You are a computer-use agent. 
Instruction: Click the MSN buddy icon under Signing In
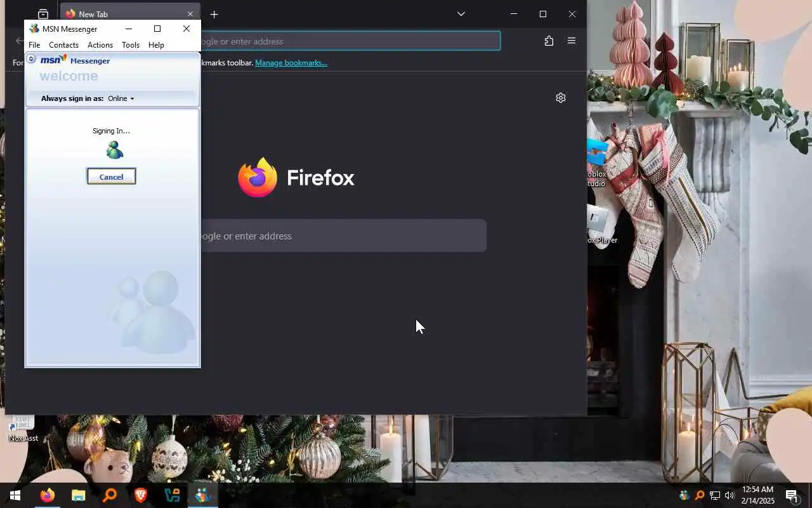[114, 150]
